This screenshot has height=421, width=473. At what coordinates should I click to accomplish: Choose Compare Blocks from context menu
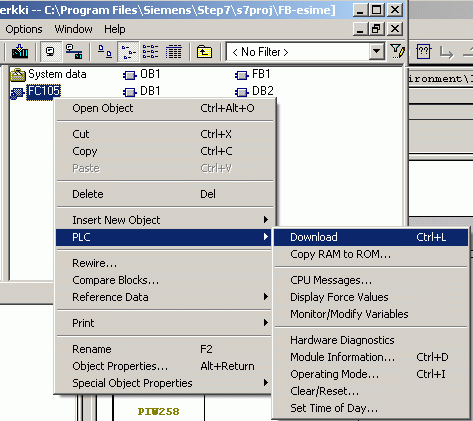(115, 280)
